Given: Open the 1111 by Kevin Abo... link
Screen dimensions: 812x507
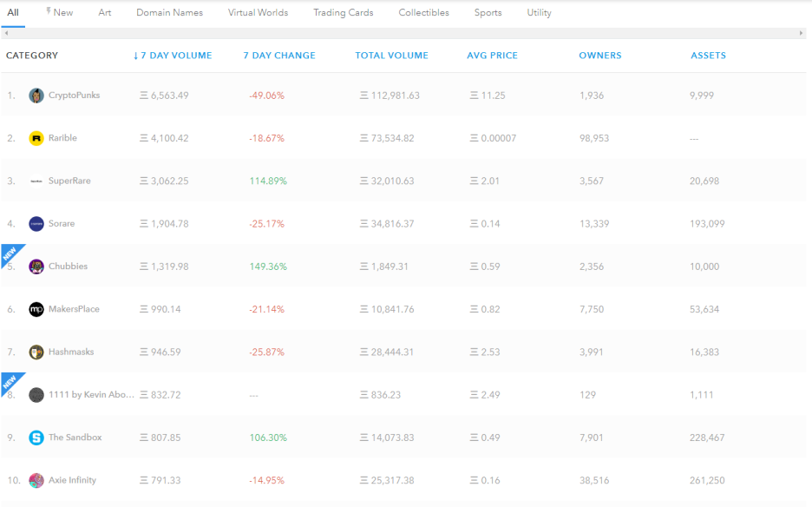Looking at the screenshot, I should pos(91,394).
